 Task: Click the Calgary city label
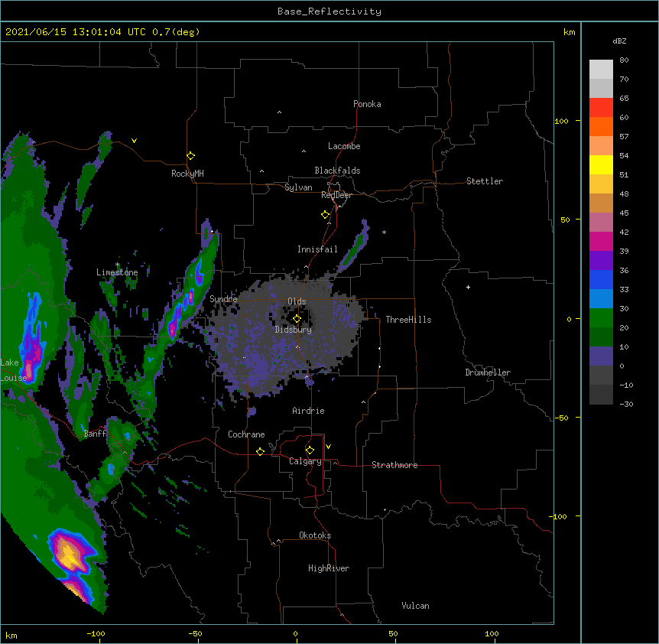coord(305,461)
